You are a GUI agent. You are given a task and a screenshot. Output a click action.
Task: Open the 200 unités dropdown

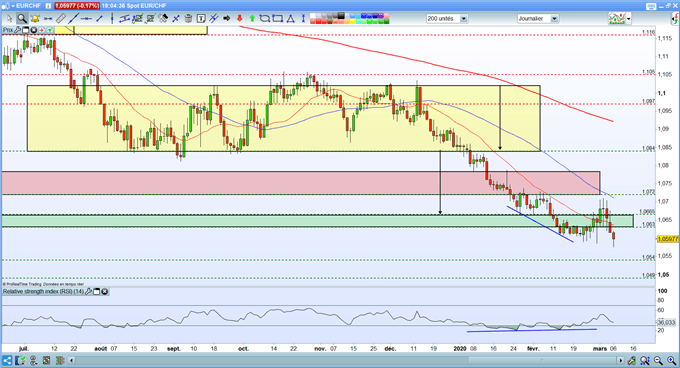(446, 19)
